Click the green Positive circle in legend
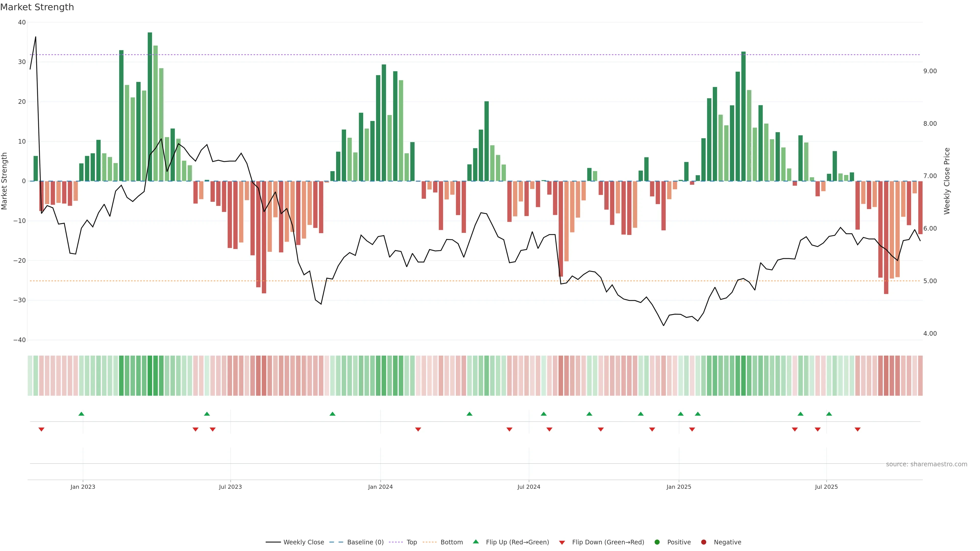The height and width of the screenshot is (551, 980). (657, 542)
